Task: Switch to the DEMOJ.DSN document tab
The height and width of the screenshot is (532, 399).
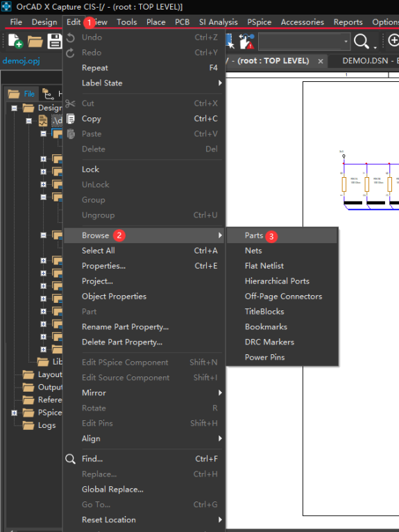Action: click(x=365, y=61)
